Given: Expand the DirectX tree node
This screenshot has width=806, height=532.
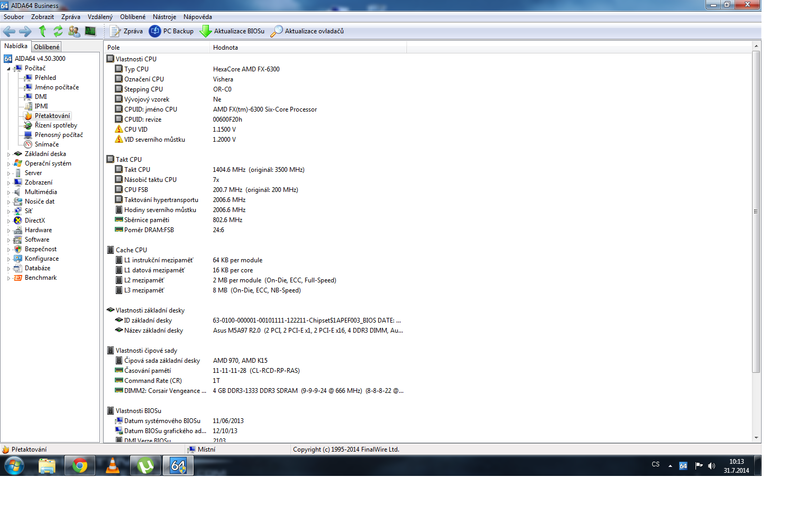Looking at the screenshot, I should [9, 221].
